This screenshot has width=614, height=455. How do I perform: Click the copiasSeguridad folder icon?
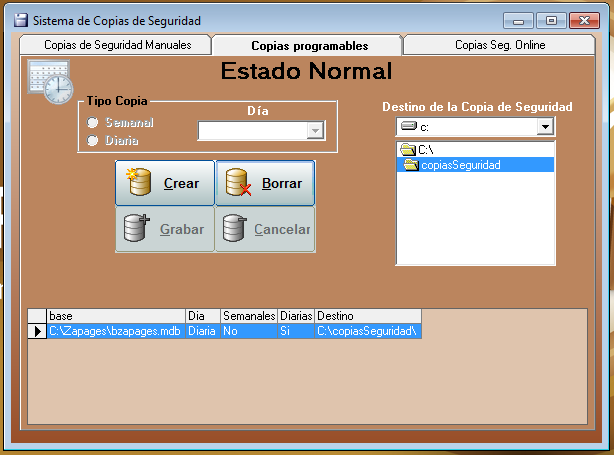pyautogui.click(x=411, y=165)
